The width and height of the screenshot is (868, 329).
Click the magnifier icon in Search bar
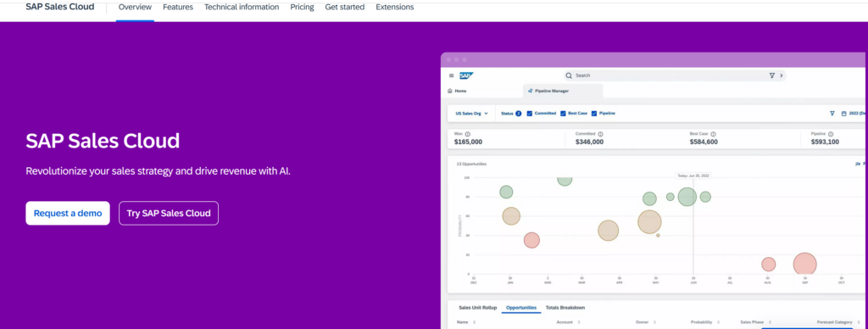point(569,75)
